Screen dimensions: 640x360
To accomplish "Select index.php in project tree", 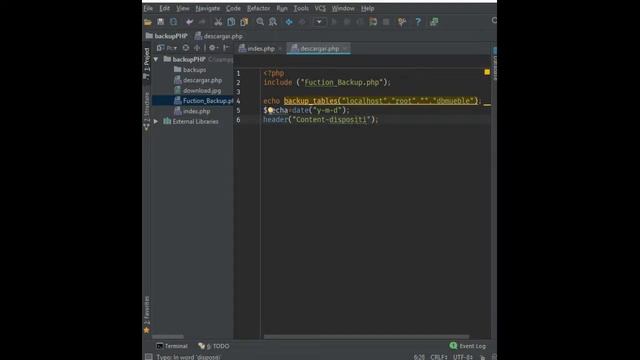I will [192, 111].
